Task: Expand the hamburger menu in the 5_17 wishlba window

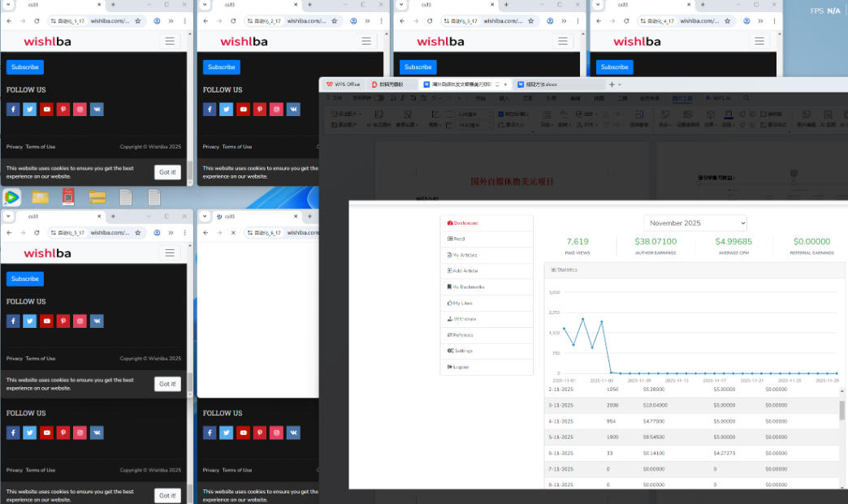Action: [170, 253]
